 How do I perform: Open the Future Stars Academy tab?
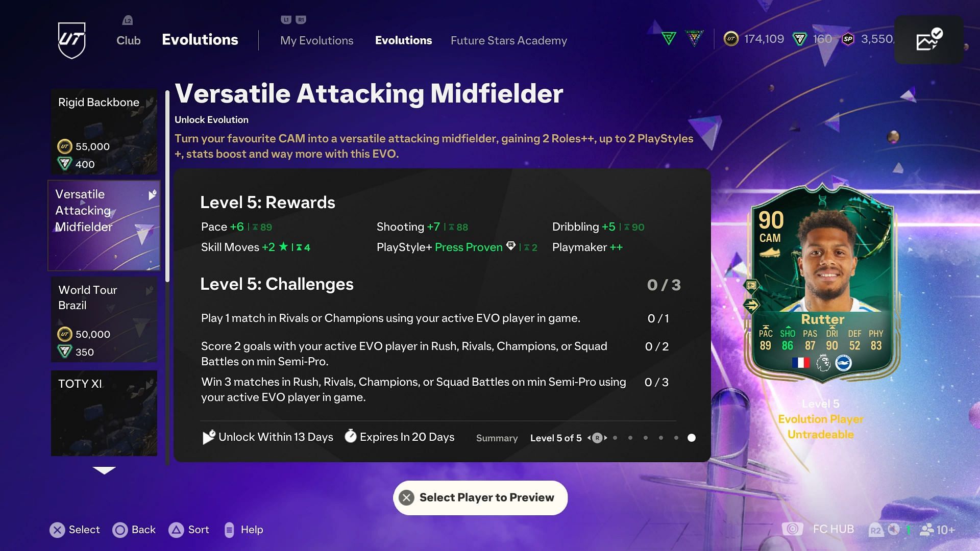click(x=509, y=40)
